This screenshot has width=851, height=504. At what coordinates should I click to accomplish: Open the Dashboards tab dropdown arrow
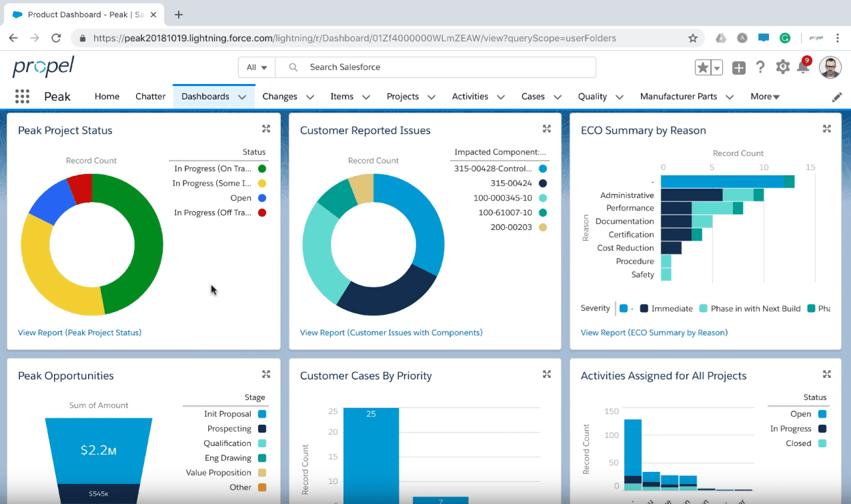[x=243, y=96]
